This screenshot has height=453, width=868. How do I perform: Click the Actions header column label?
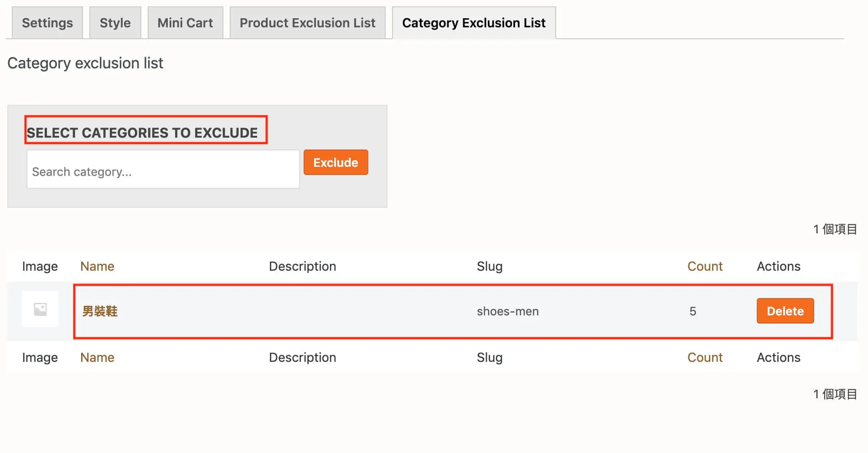(779, 267)
